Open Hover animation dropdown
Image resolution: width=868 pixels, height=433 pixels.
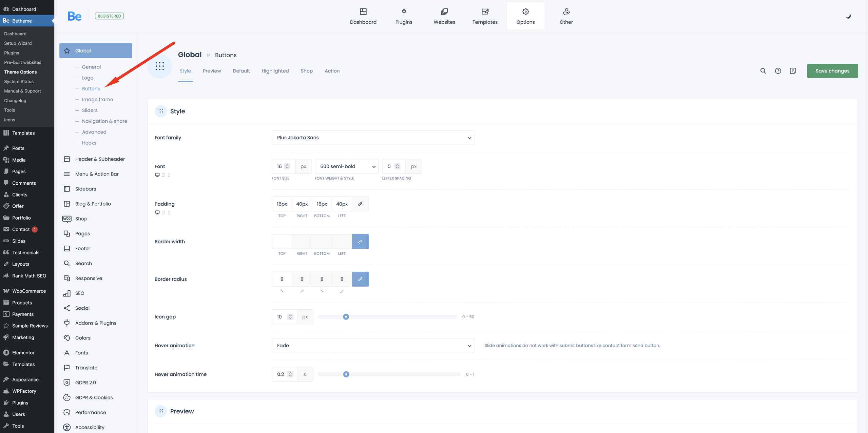pos(373,346)
